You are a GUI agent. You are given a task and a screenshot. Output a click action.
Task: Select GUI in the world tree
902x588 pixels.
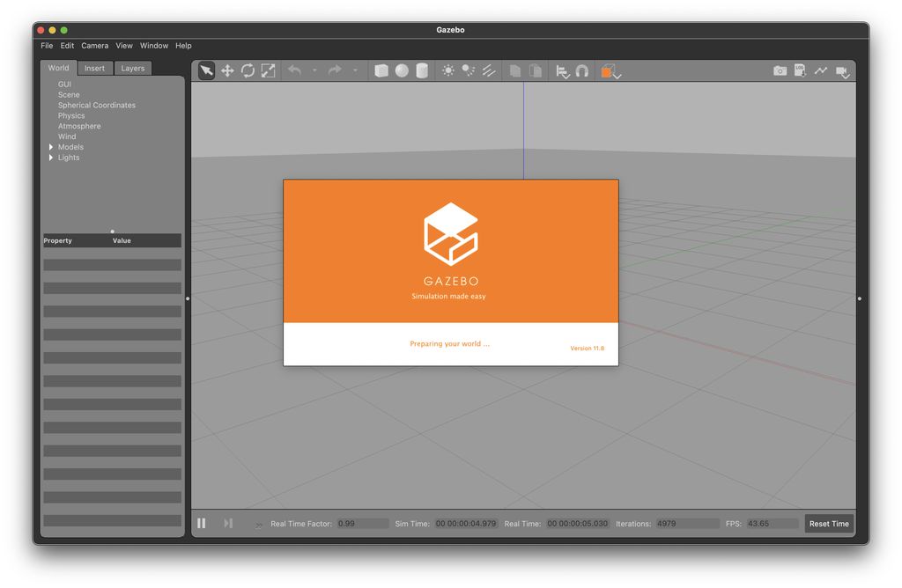tap(64, 84)
